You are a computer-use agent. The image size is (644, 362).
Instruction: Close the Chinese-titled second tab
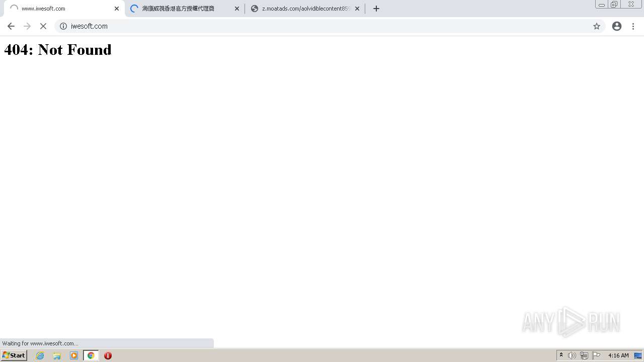(x=237, y=9)
